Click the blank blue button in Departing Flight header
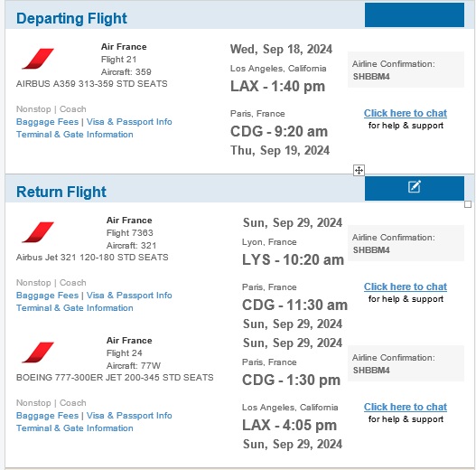476x470 pixels. 415,14
